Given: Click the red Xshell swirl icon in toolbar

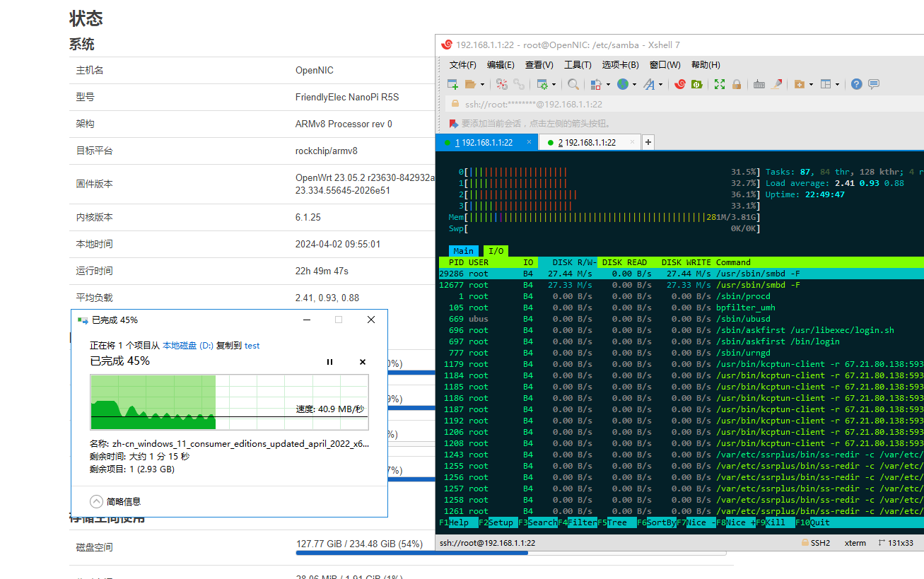Looking at the screenshot, I should point(680,84).
